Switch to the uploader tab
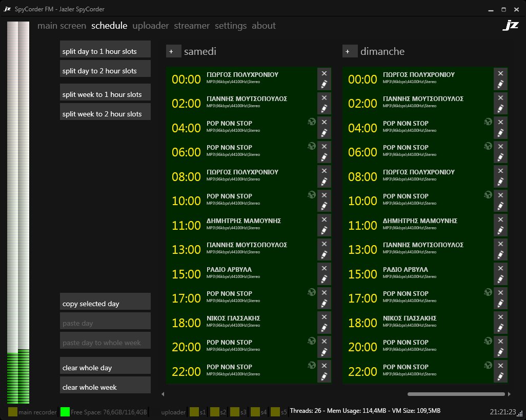This screenshot has width=526, height=420. 150,26
